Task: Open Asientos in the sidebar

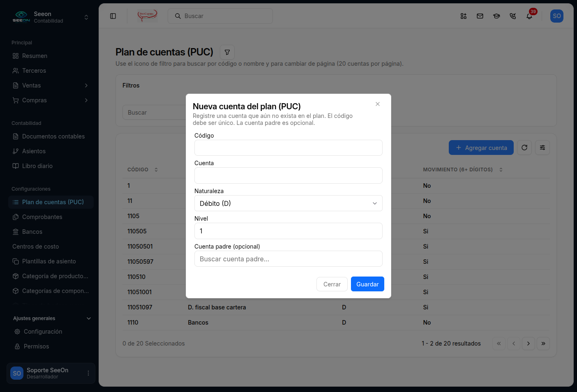Action: (x=51, y=151)
